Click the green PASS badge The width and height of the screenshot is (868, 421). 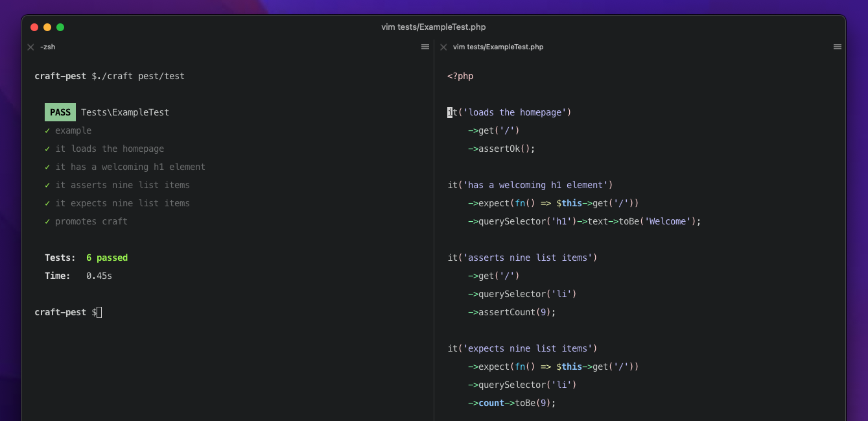pos(60,112)
